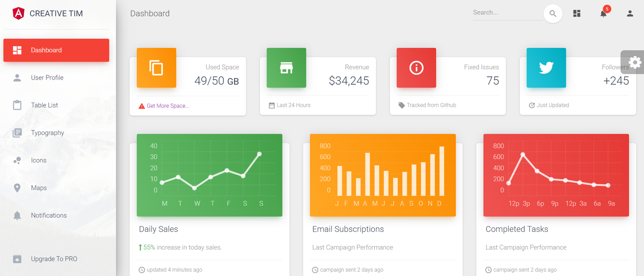The image size is (644, 276).
Task: Click the Last 24 Hours text
Action: tap(294, 105)
